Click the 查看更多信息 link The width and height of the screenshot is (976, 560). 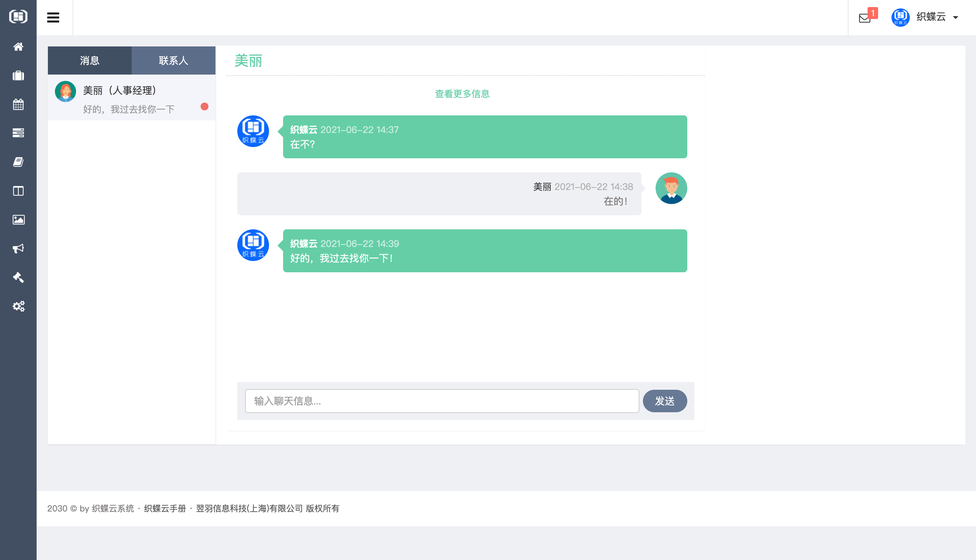pyautogui.click(x=462, y=94)
